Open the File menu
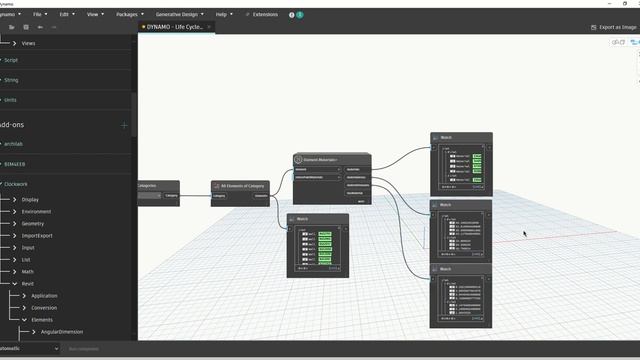Screen dimensions: 640x360 [40, 14]
